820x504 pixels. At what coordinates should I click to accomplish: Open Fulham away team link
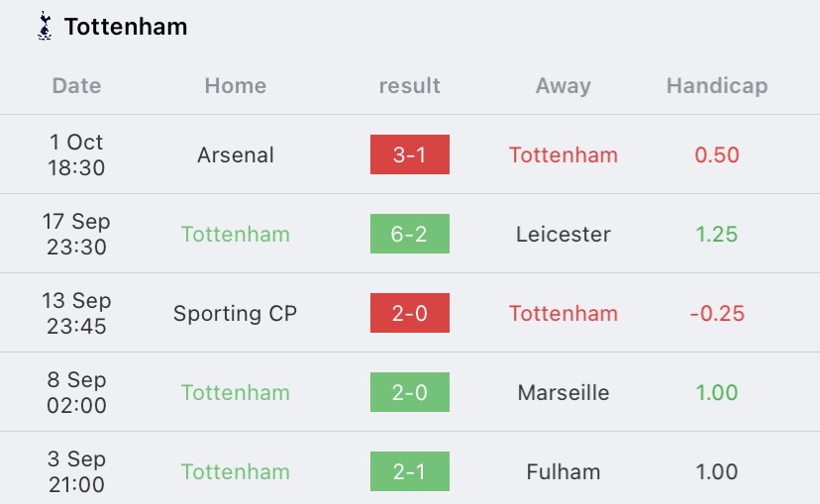pos(564,471)
